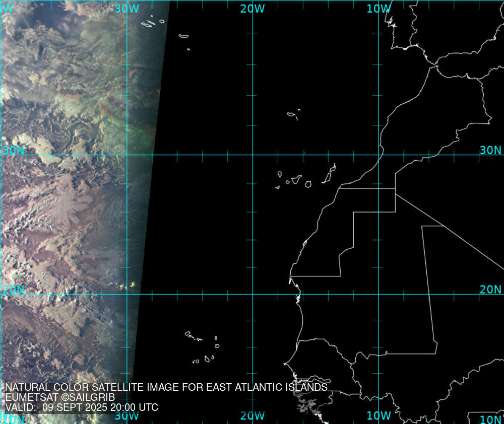Click the 10W longitude label at the top edge
The height and width of the screenshot is (424, 504).
tap(379, 9)
